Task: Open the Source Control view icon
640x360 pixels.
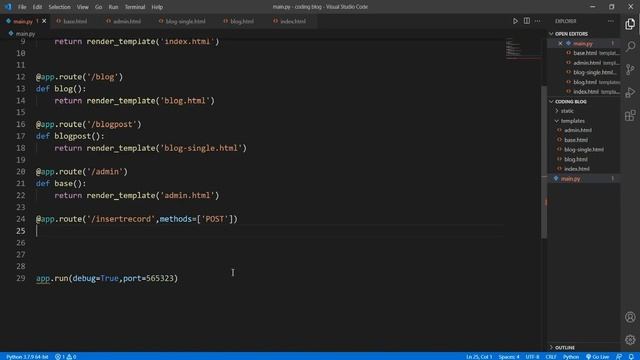Action: pos(630,69)
